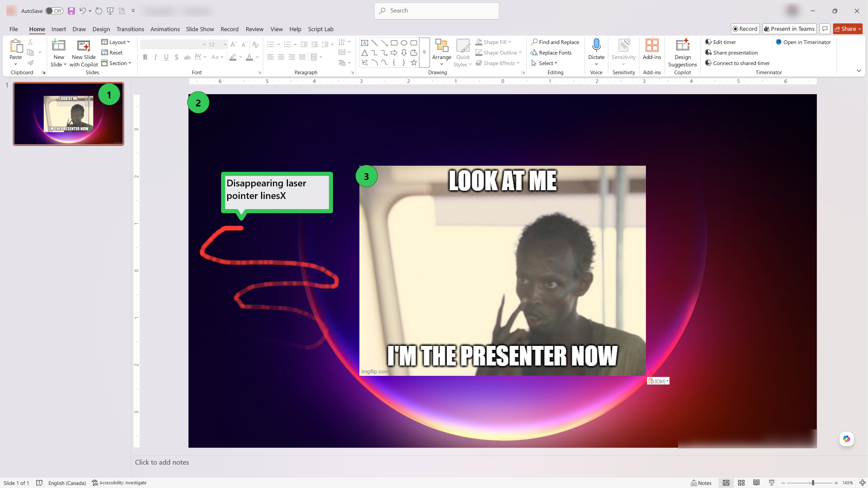Click Find and Replace
This screenshot has height=488, width=868.
pyautogui.click(x=555, y=42)
